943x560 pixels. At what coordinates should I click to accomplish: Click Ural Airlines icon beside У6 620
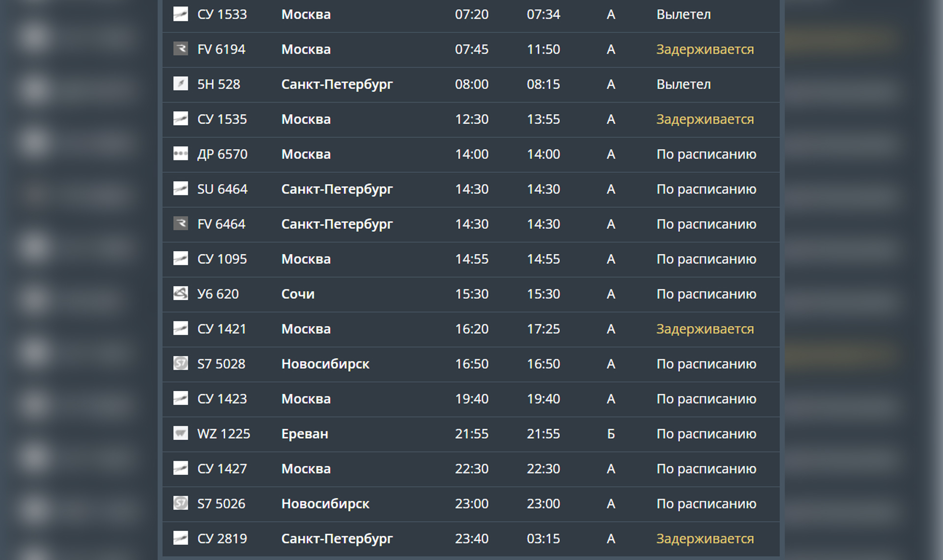pyautogui.click(x=180, y=293)
